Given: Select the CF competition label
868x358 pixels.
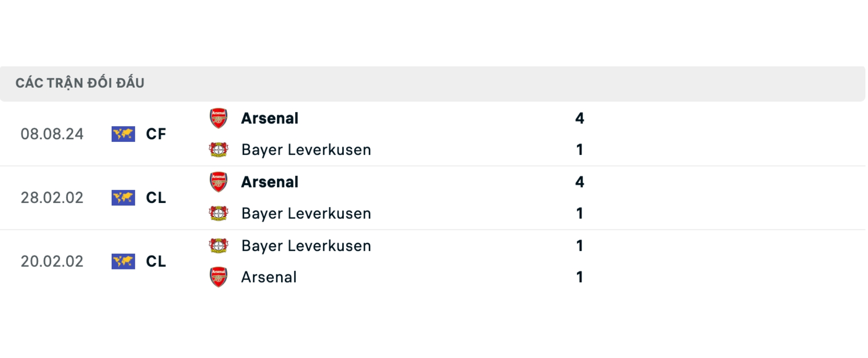Looking at the screenshot, I should [156, 134].
